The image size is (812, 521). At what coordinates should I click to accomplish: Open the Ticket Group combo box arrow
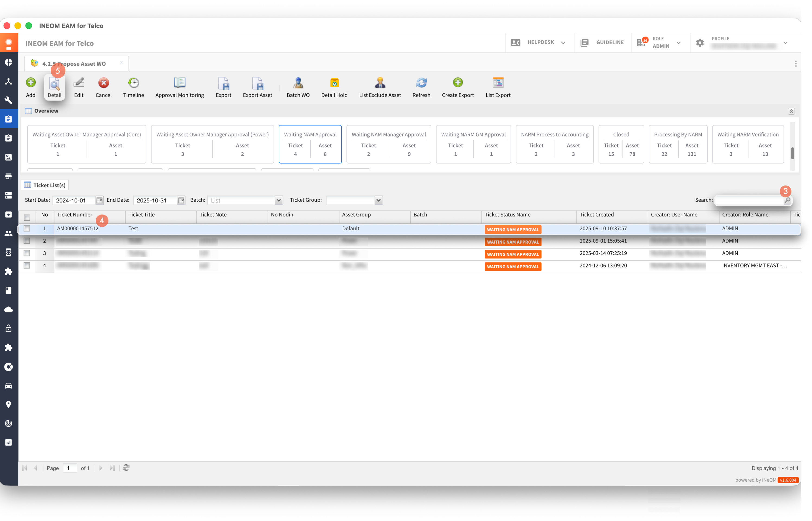378,200
